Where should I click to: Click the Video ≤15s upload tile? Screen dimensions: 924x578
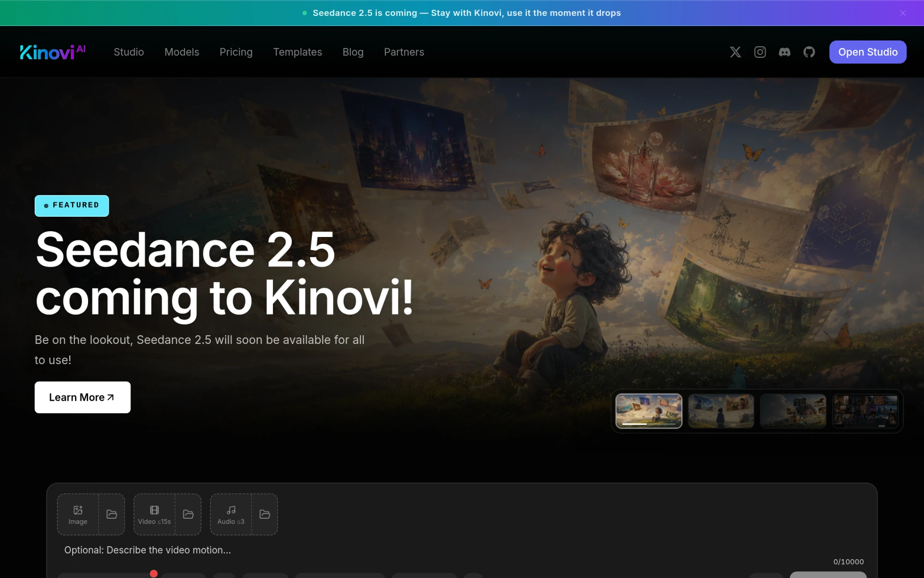(x=154, y=514)
